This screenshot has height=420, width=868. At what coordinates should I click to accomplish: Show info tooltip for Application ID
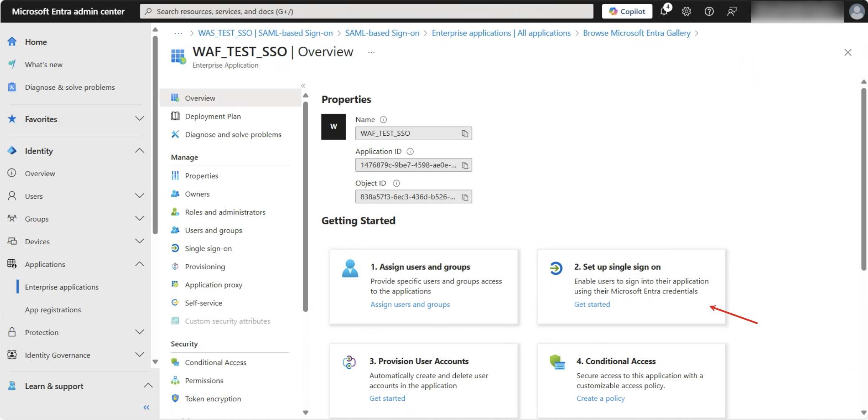click(x=410, y=152)
